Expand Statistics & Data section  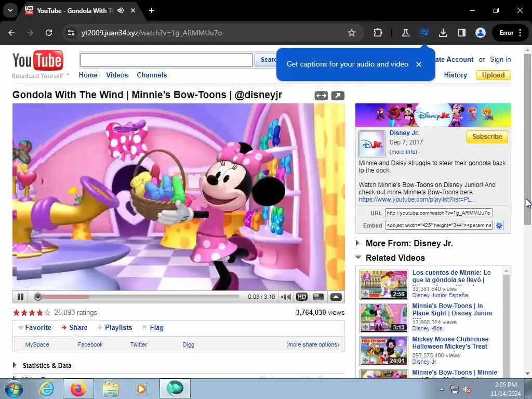[x=42, y=365]
